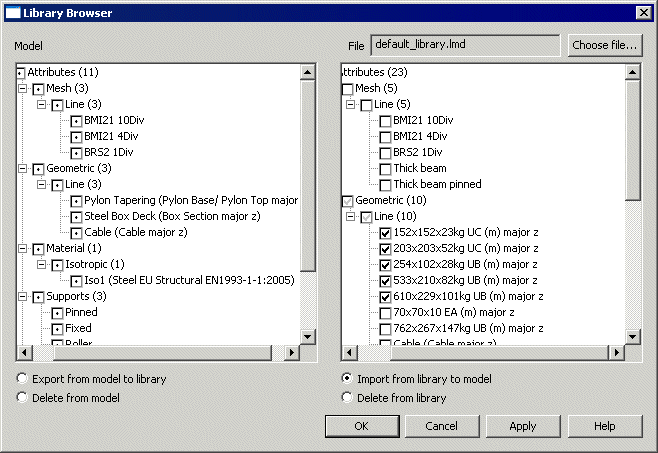Click the library File path field
The image size is (658, 453).
(465, 45)
